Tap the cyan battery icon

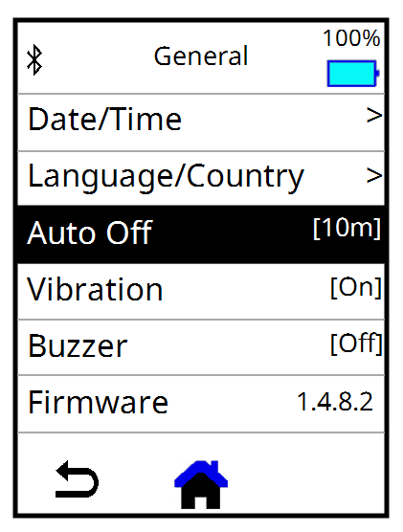[353, 74]
